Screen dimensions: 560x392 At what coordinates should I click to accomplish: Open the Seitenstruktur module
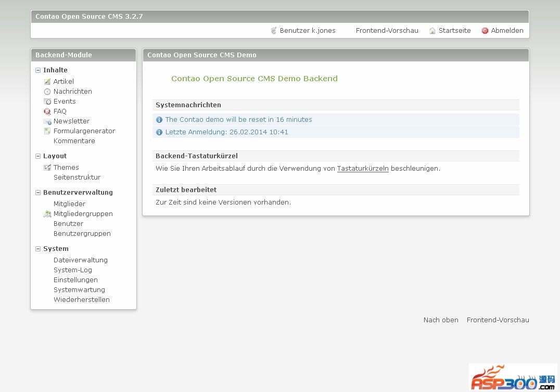point(77,177)
